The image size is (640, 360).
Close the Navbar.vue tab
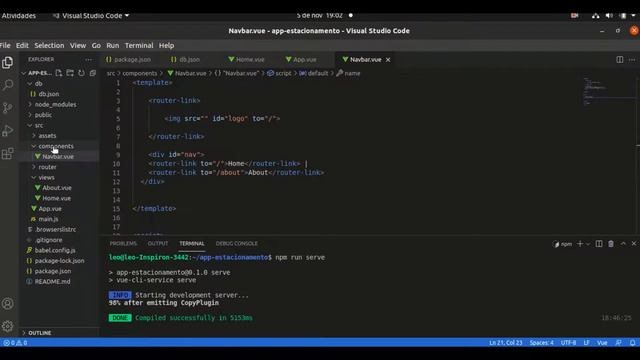tap(388, 60)
